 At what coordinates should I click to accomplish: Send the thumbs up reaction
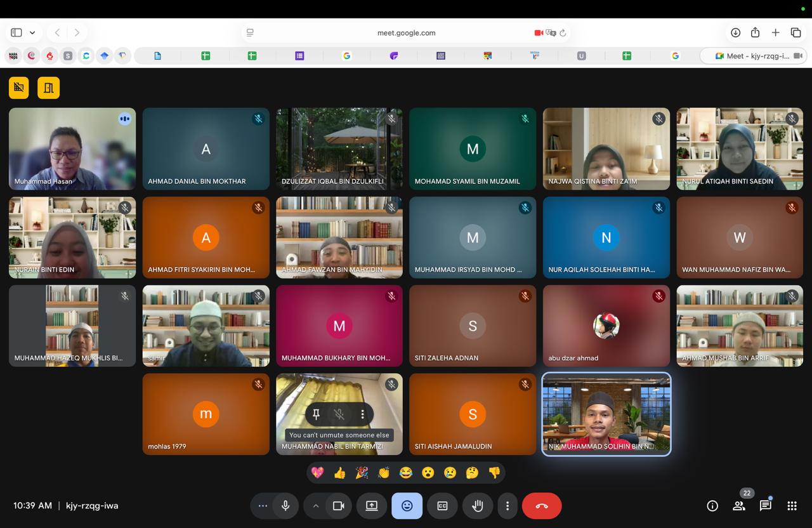coord(339,473)
